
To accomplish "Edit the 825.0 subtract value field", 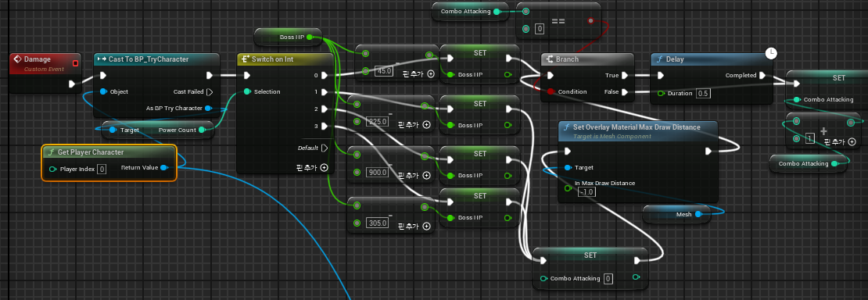I will click(377, 121).
